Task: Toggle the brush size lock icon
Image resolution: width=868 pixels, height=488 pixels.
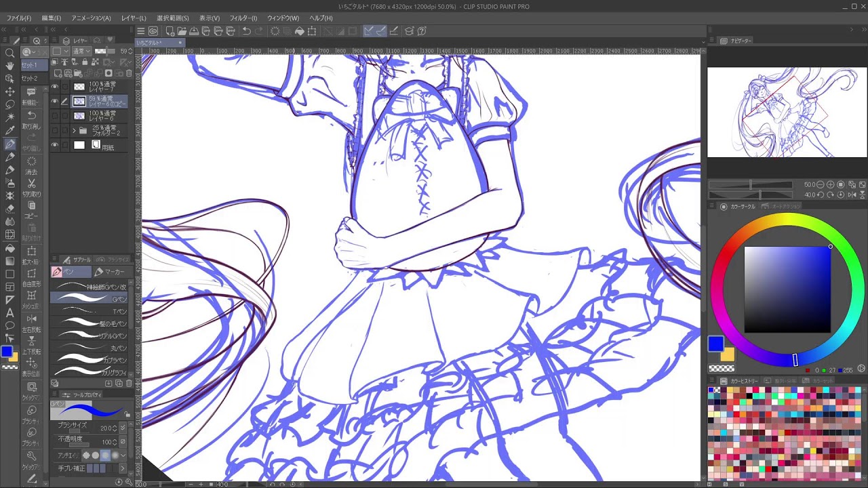Action: point(127,415)
